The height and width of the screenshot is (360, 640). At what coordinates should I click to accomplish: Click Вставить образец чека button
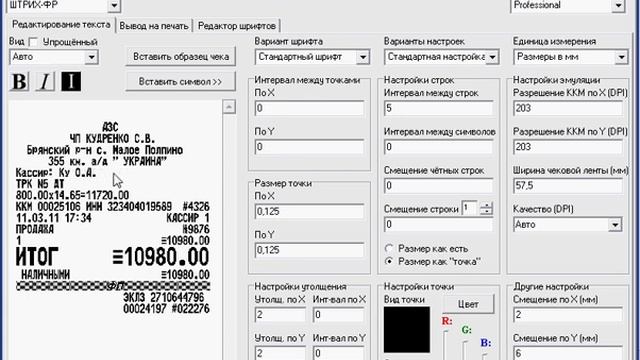(181, 57)
